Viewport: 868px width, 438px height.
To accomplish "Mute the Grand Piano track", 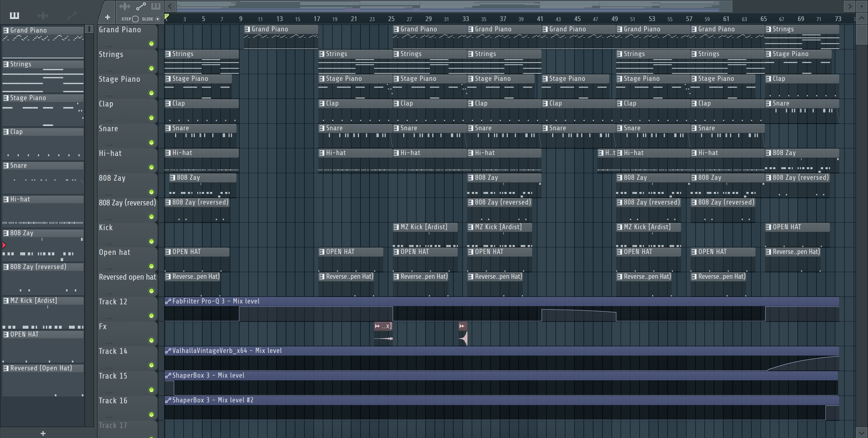I will point(152,43).
